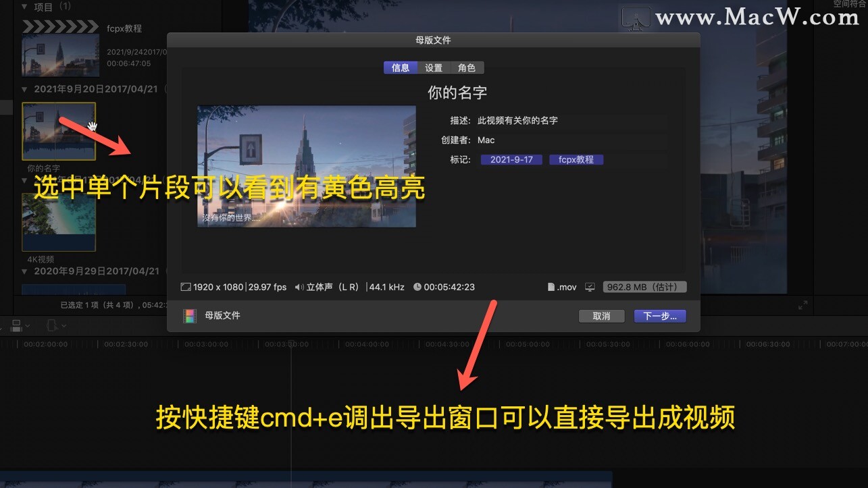Image resolution: width=868 pixels, height=488 pixels.
Task: Switch to the 信息 tab
Action: click(x=401, y=67)
